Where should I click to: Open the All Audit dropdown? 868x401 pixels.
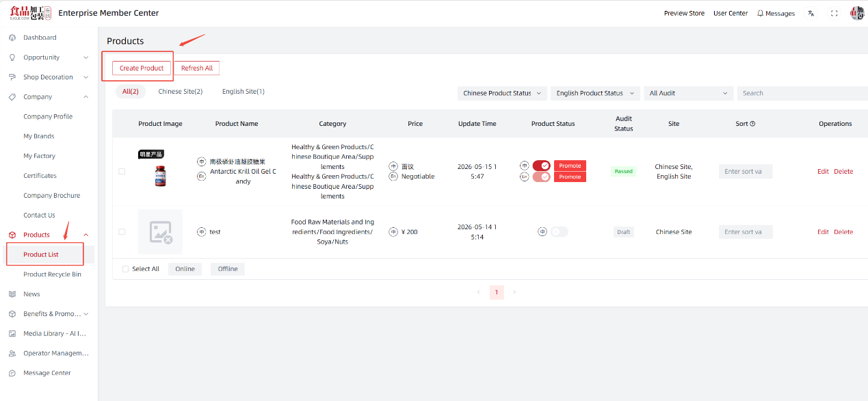click(x=689, y=93)
